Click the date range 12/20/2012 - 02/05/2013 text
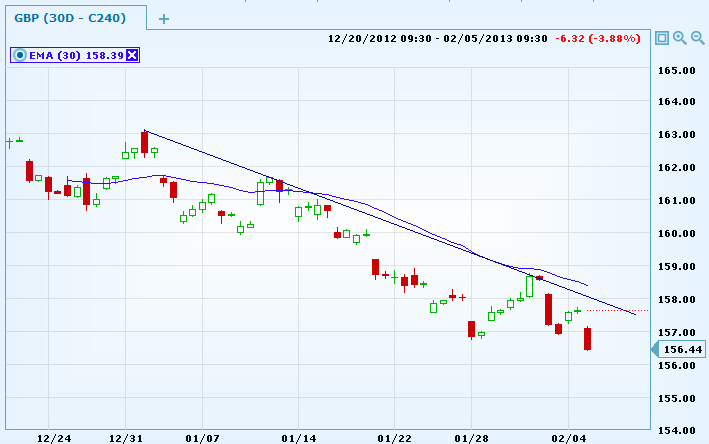This screenshot has height=444, width=709. click(437, 39)
